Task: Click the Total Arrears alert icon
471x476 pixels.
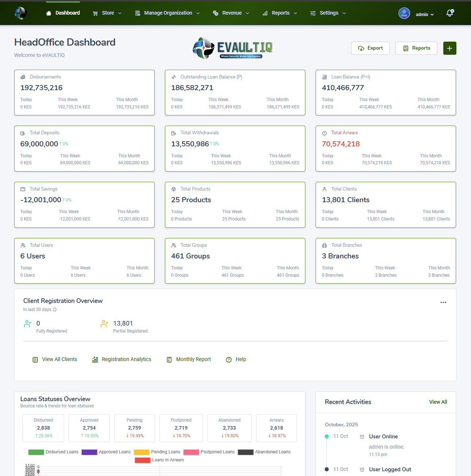Action: [324, 133]
